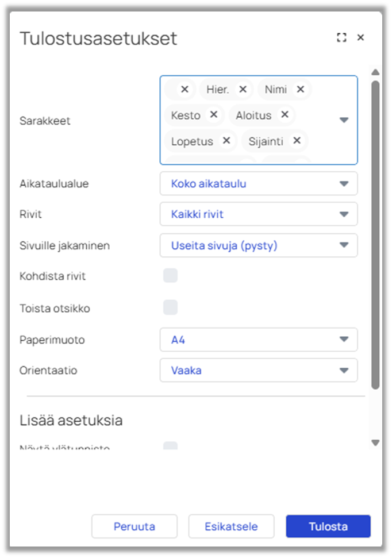Click the Tulosta button
The height and width of the screenshot is (558, 392).
[x=328, y=526]
